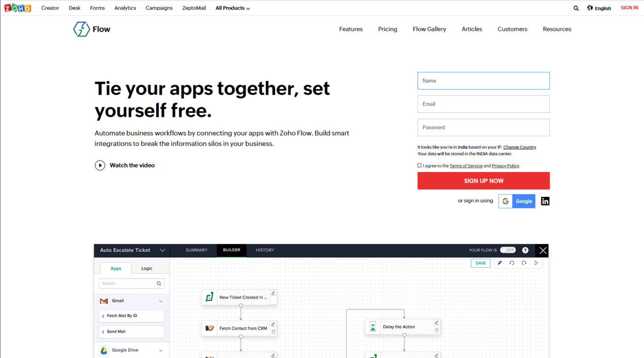Open the Change Country link
This screenshot has height=358, width=644.
pyautogui.click(x=520, y=147)
